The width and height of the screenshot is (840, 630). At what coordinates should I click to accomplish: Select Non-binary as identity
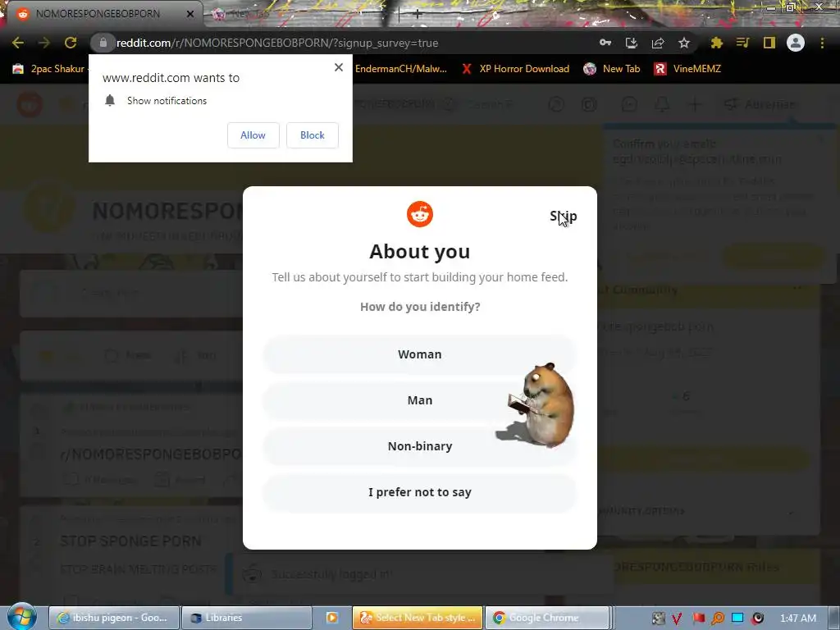pyautogui.click(x=419, y=446)
